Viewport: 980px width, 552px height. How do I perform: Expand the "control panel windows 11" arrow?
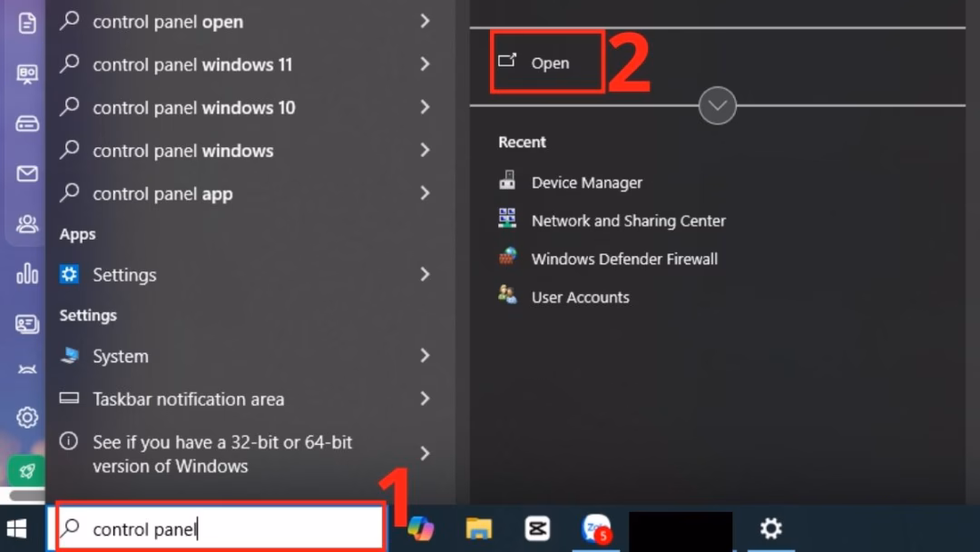click(x=425, y=64)
